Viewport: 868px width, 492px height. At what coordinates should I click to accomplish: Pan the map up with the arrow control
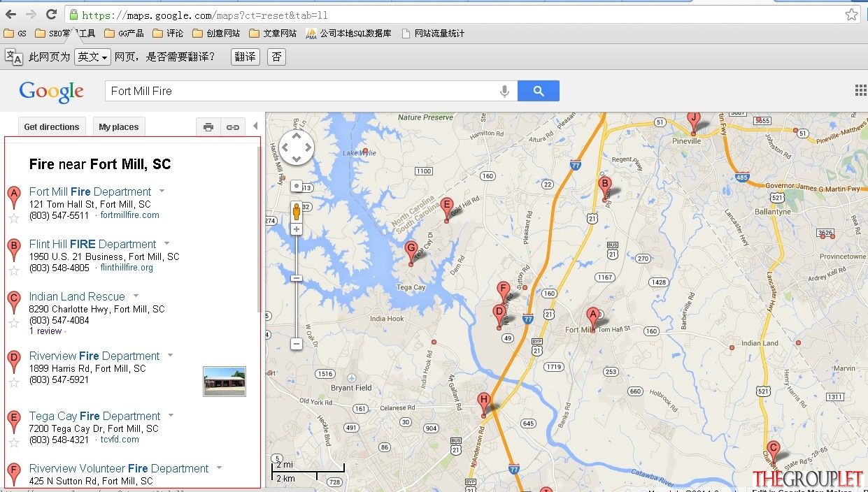click(296, 136)
